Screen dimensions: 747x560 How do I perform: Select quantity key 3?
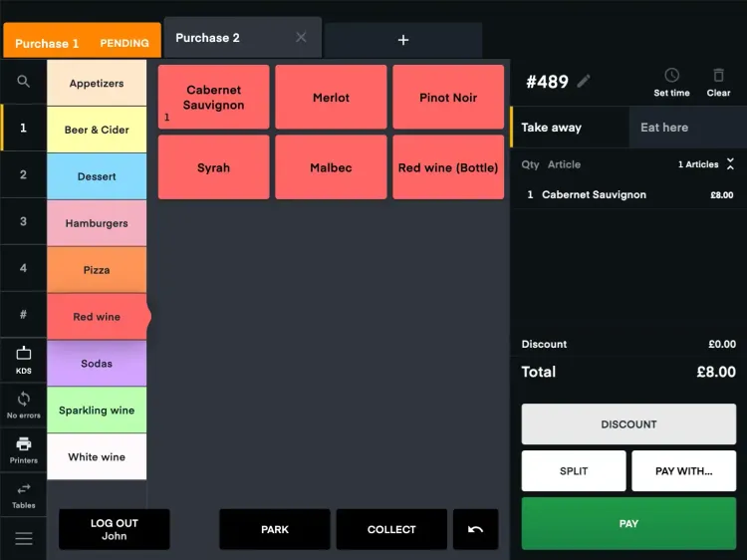click(23, 221)
